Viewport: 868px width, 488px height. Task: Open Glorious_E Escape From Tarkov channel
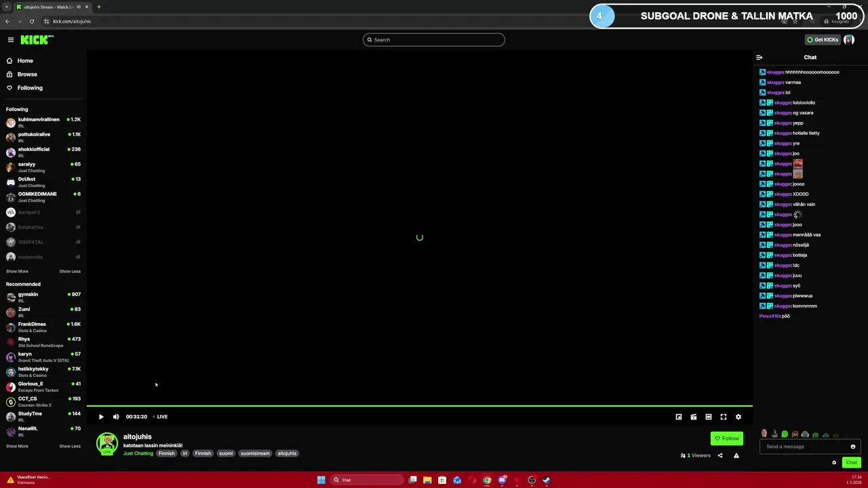43,386
